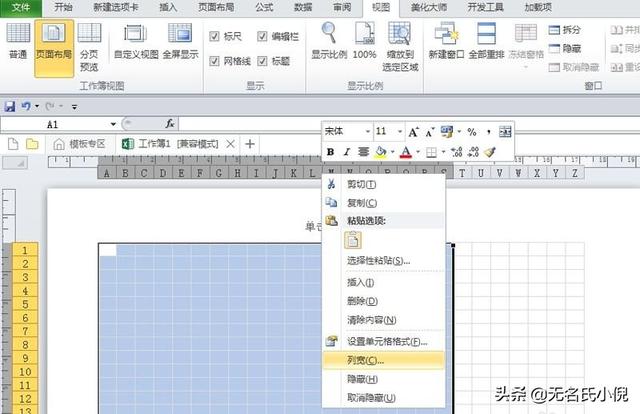Toggle the 标尺 ruler checkbox
The height and width of the screenshot is (414, 640).
[216, 35]
